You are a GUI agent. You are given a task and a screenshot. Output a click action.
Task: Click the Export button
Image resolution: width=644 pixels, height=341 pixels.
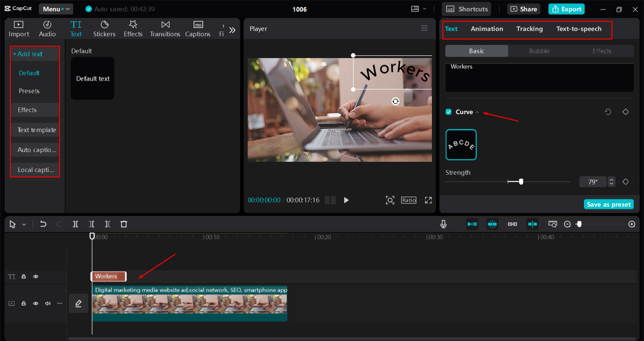(x=567, y=9)
